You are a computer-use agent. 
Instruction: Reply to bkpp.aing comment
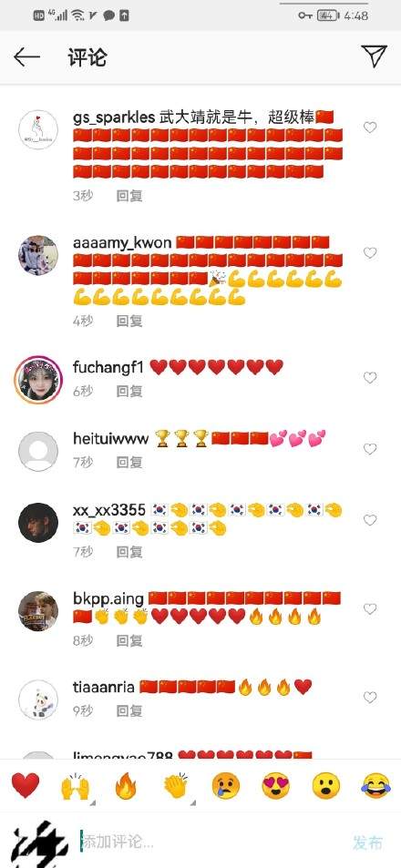(129, 640)
